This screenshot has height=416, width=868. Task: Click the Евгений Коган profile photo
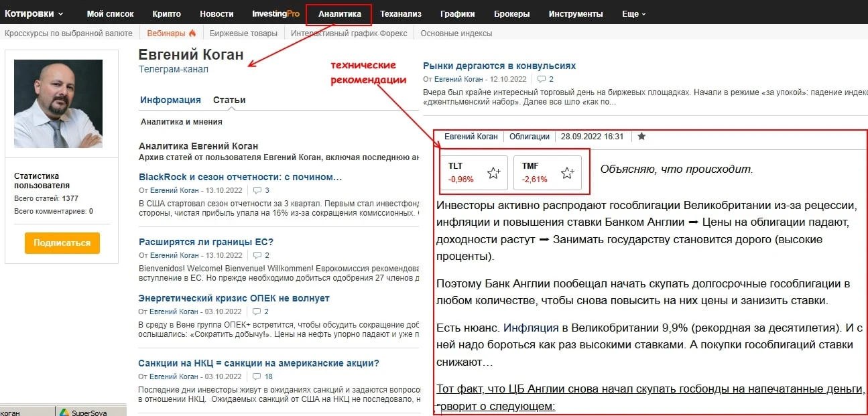[58, 104]
